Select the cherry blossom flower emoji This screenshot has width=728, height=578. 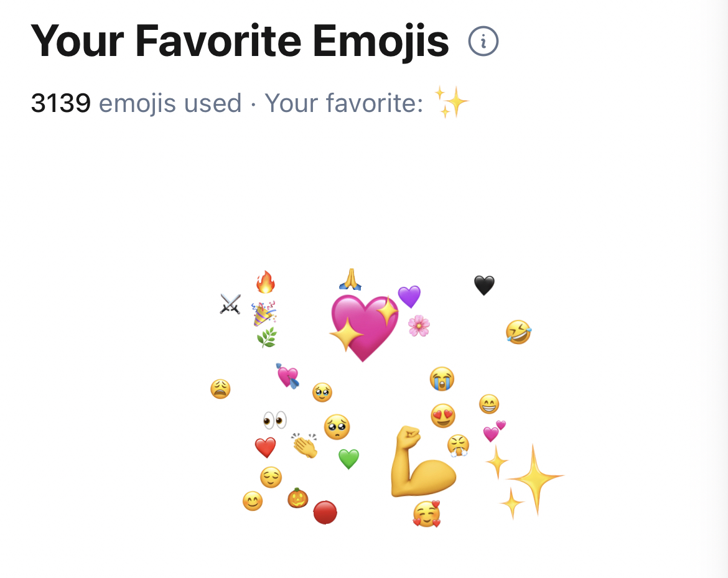[419, 325]
